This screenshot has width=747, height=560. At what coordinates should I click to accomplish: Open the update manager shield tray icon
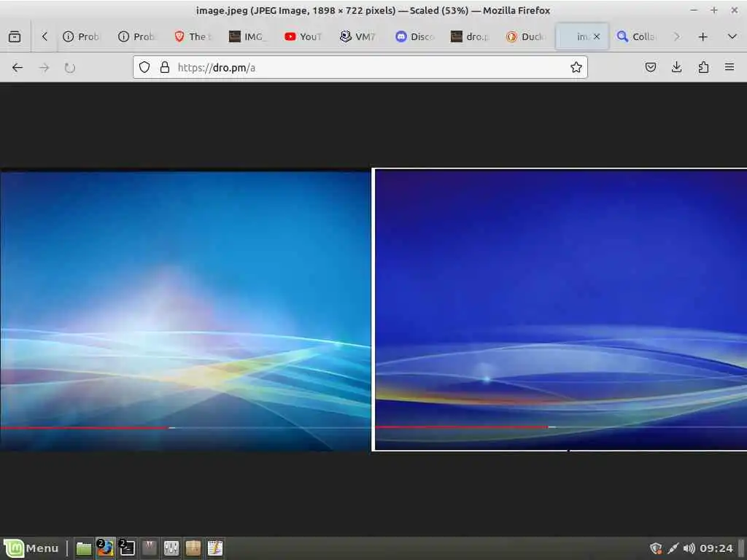(x=656, y=548)
